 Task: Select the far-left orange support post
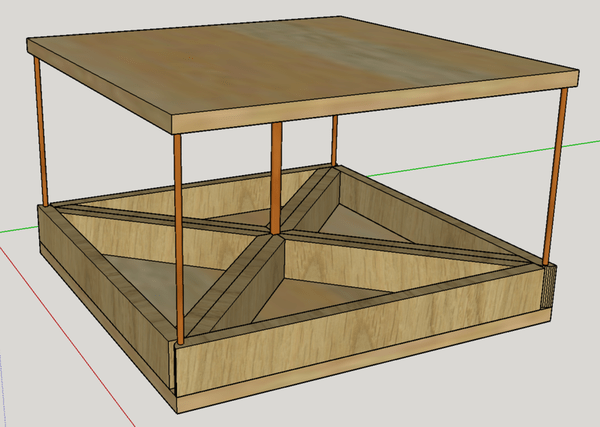tap(41, 128)
